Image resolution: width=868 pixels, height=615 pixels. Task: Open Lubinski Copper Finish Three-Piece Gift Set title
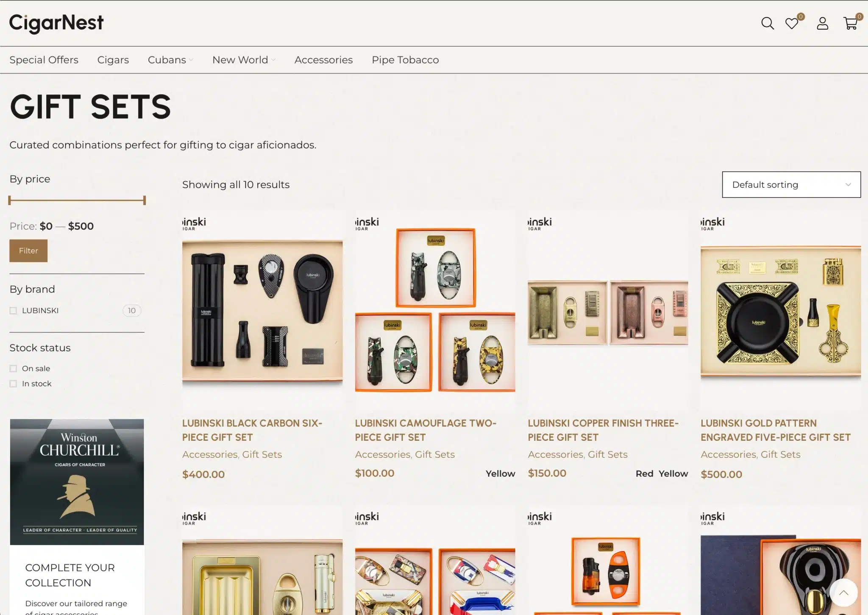603,430
